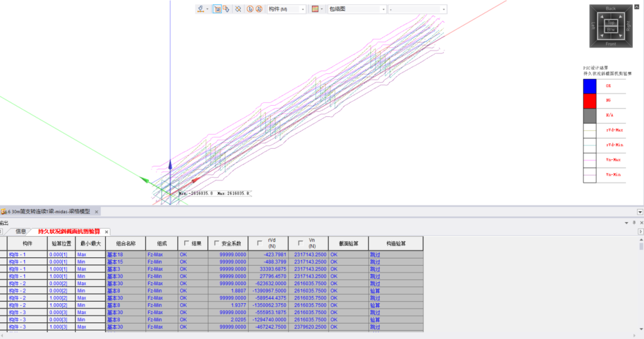Enable the rVd (N) column checkbox
Screen dimensions: 644x339
point(259,243)
